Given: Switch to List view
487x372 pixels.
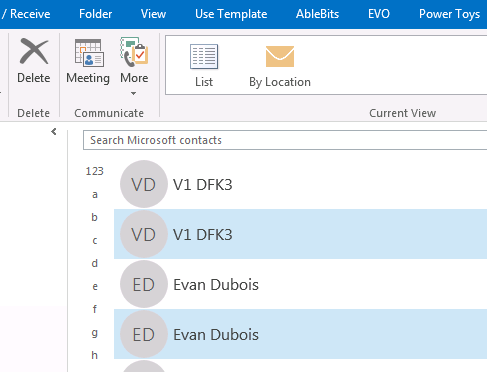Looking at the screenshot, I should 204,66.
